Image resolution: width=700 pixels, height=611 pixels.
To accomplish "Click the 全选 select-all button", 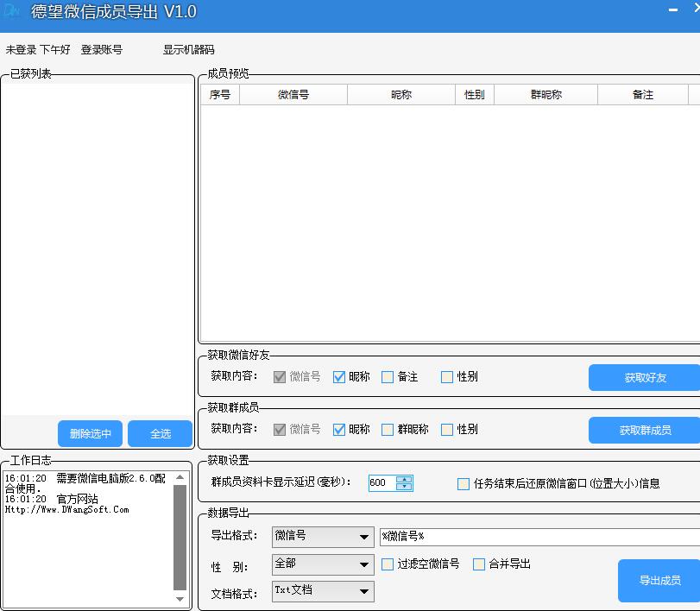I will pyautogui.click(x=160, y=434).
